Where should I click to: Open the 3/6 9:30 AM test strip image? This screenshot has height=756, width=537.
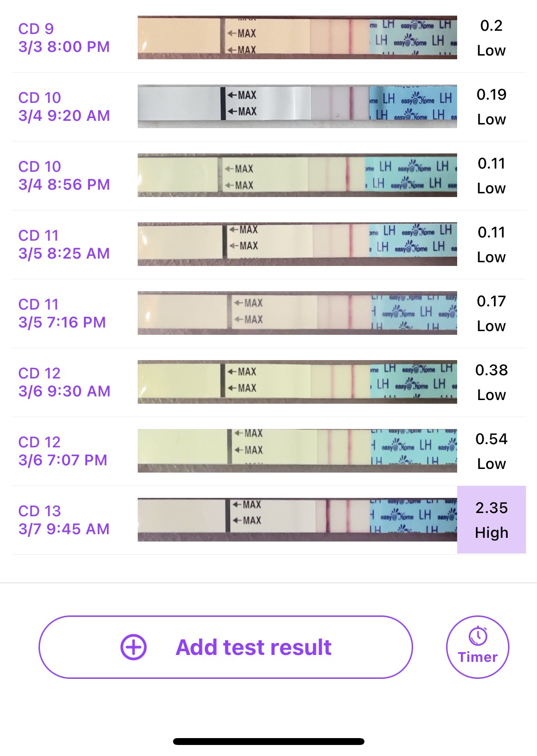point(297,382)
